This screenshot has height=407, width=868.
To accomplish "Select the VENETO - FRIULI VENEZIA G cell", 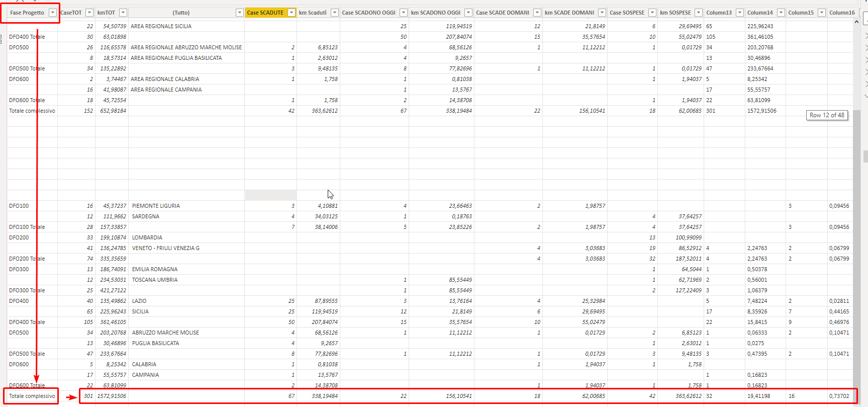I will 186,248.
